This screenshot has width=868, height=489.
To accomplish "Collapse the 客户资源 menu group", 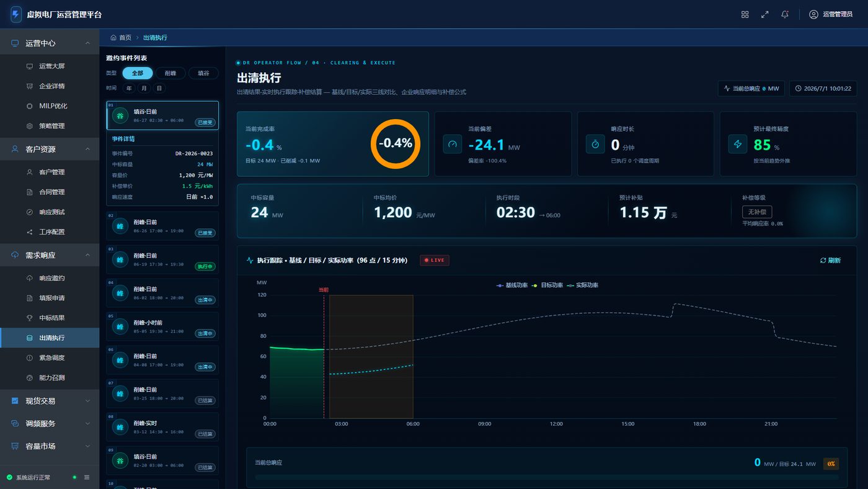I will tap(50, 149).
